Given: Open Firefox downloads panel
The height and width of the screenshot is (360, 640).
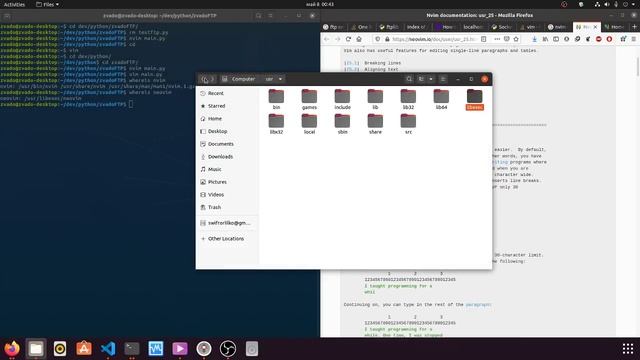Looking at the screenshot, I should 534,39.
